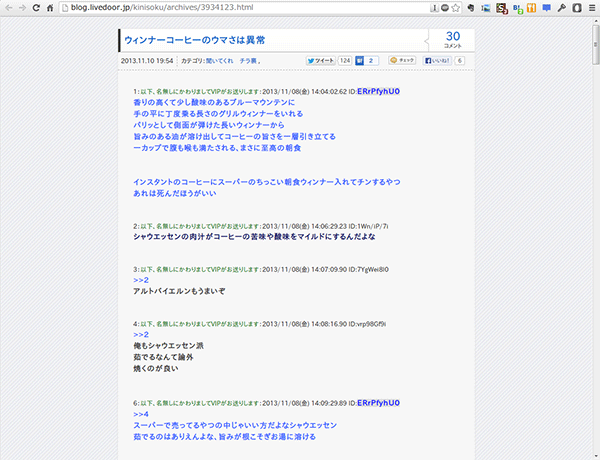The image size is (600, 460).
Task: Go back with the browser back arrow
Action: (9, 8)
